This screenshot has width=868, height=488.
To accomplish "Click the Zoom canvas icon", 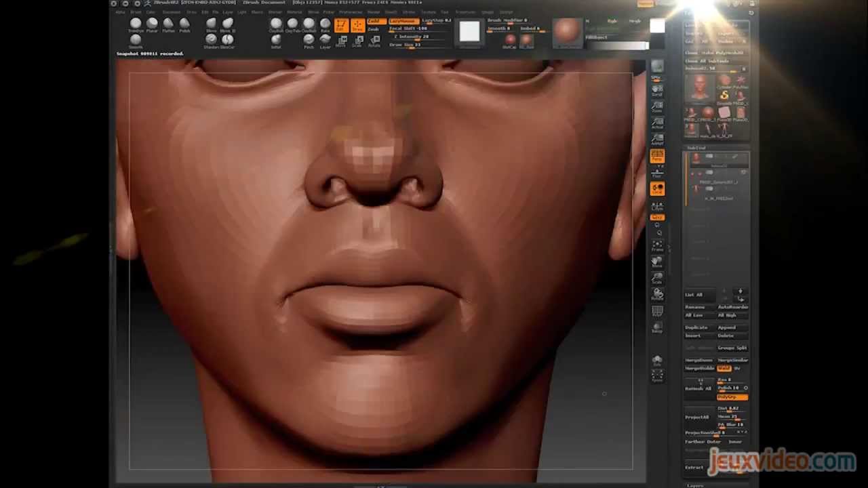I will coord(657,107).
